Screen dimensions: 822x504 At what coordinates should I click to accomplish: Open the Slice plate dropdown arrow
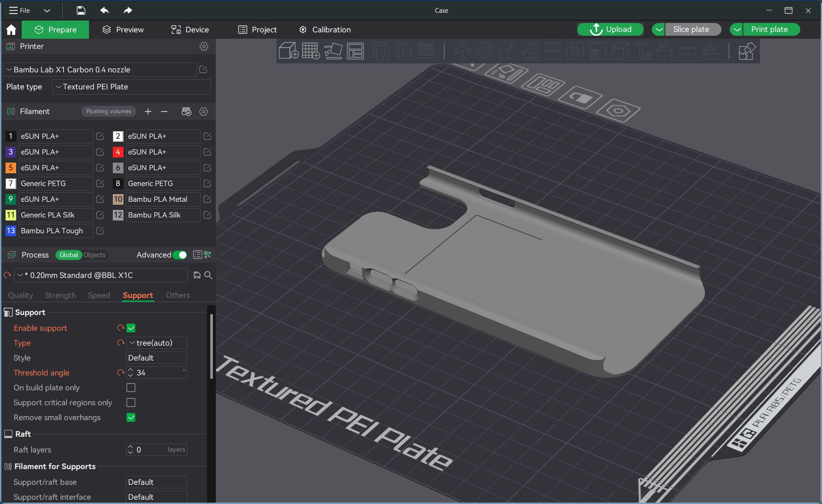pyautogui.click(x=659, y=29)
